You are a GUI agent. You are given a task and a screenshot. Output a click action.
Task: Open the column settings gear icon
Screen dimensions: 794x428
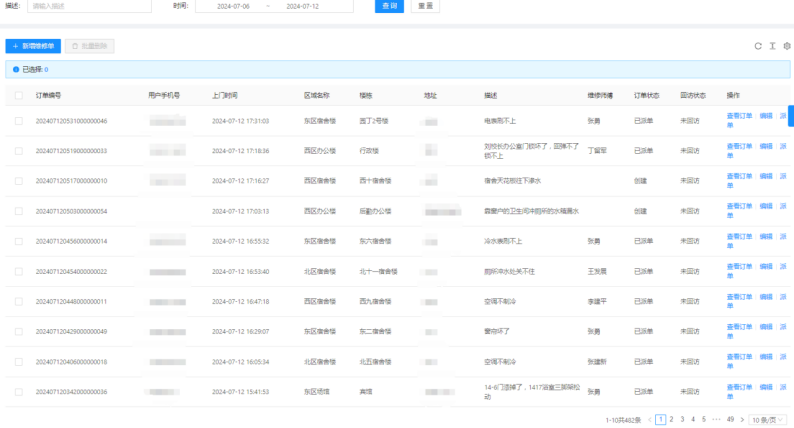[x=786, y=46]
